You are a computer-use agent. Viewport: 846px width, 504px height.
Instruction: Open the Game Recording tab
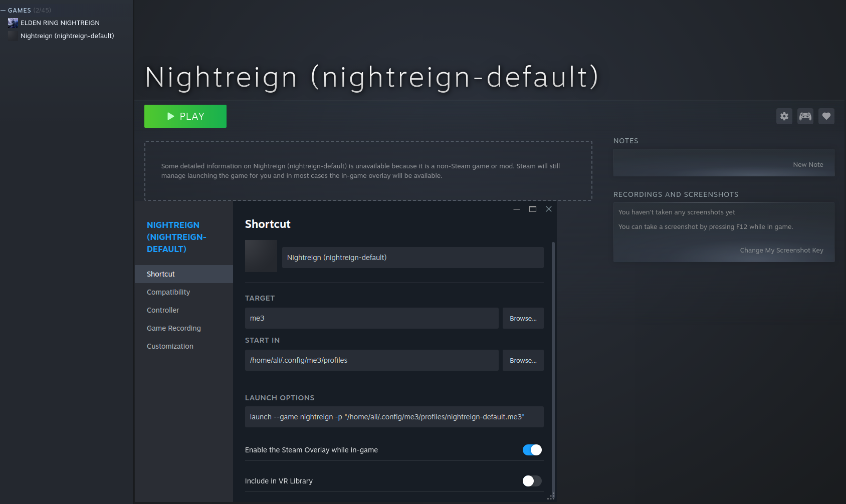[173, 328]
